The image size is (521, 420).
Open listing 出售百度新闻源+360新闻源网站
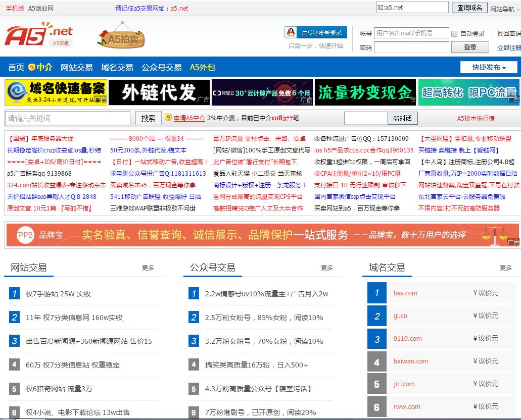[89, 341]
